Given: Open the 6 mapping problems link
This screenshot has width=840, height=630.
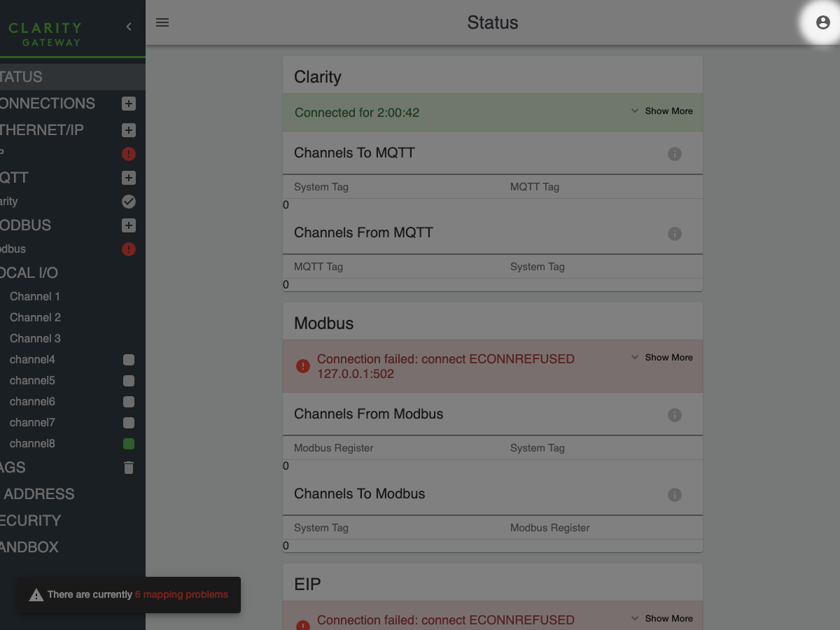Looking at the screenshot, I should tap(181, 595).
